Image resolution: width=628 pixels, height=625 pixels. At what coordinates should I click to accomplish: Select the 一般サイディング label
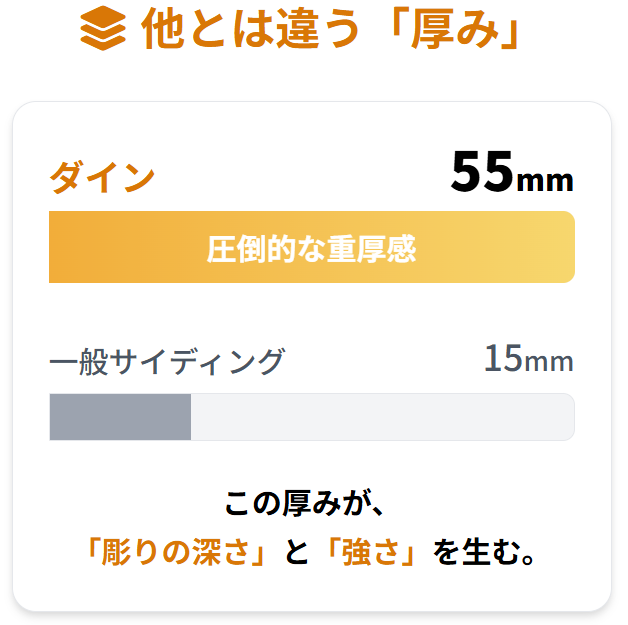click(x=166, y=361)
